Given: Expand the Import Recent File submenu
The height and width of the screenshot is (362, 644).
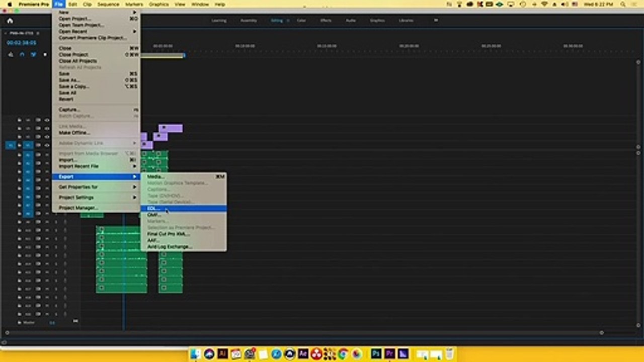Looking at the screenshot, I should tap(96, 166).
